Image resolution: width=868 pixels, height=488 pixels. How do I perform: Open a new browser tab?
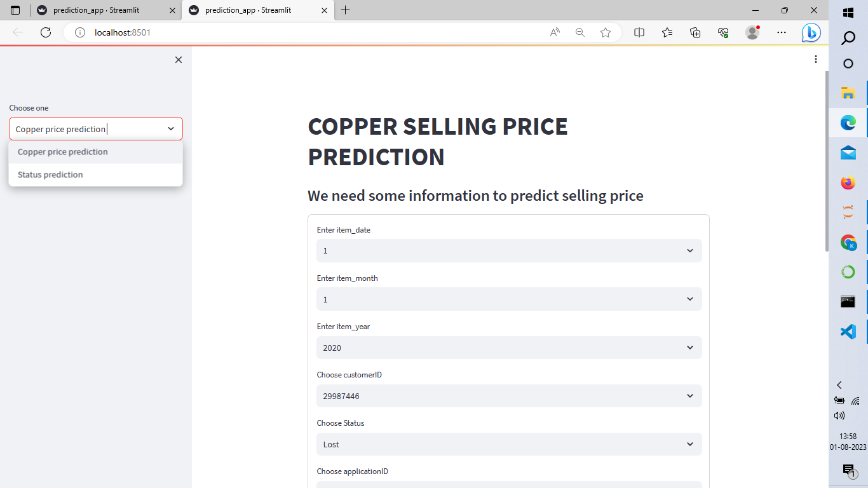tap(344, 10)
